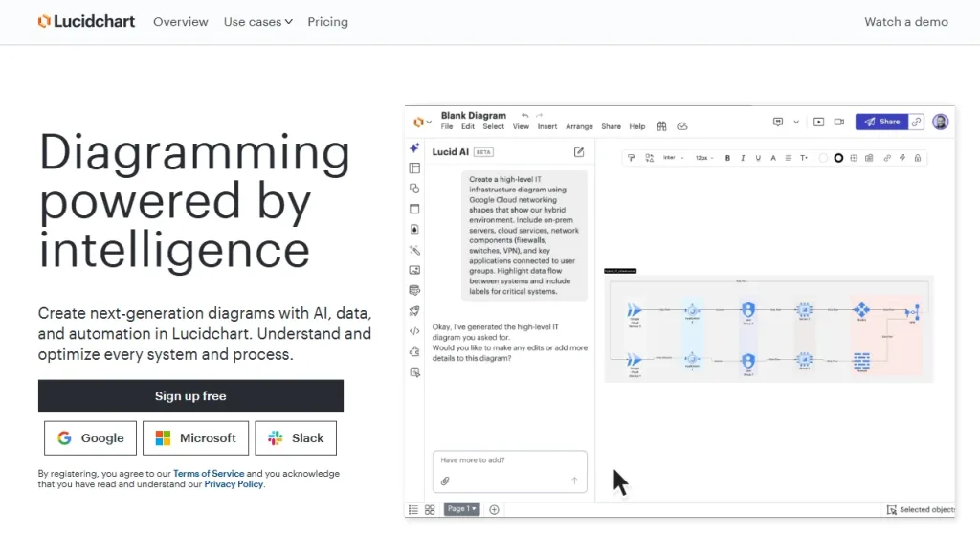Image resolution: width=980 pixels, height=537 pixels.
Task: Open the image insert icon in the sidebar
Action: coord(414,270)
